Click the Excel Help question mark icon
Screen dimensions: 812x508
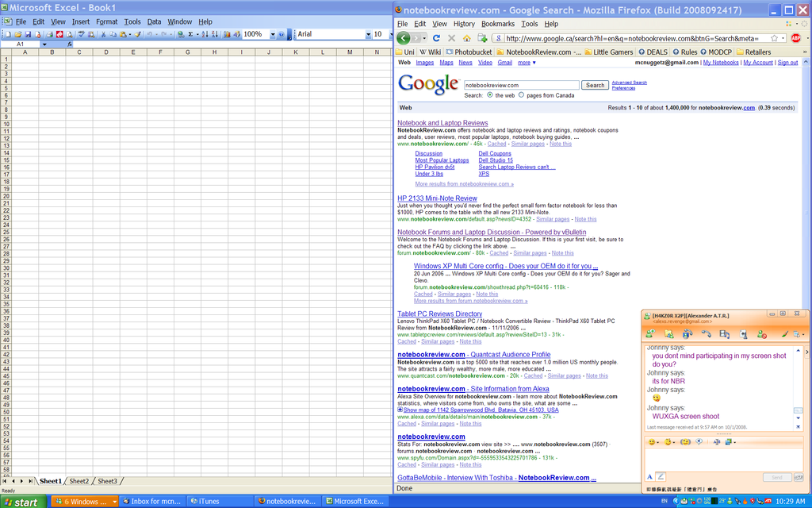click(x=282, y=34)
